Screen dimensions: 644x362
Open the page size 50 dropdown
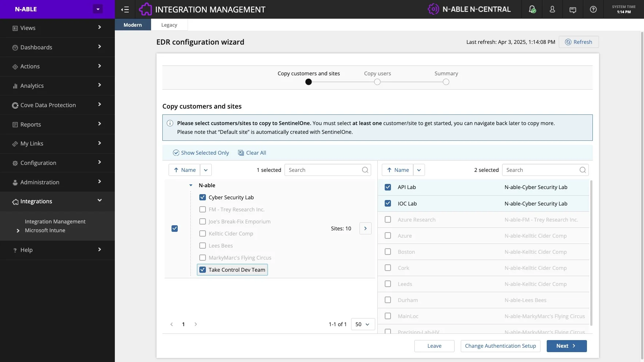(x=362, y=324)
